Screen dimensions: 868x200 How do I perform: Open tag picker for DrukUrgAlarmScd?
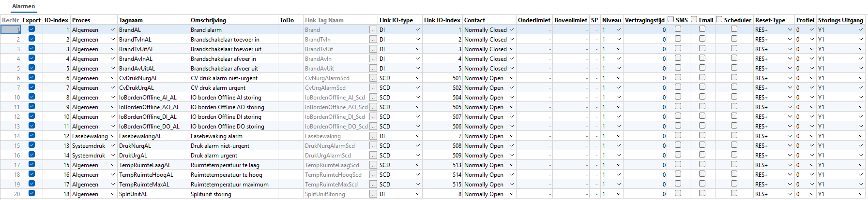point(373,156)
